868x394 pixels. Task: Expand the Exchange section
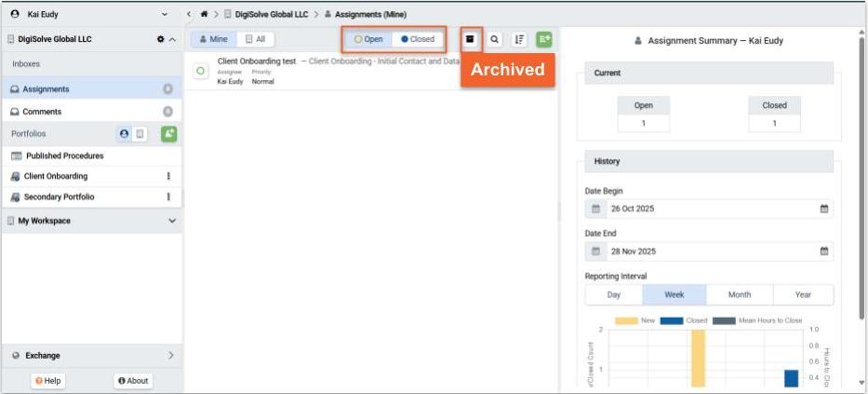[171, 355]
